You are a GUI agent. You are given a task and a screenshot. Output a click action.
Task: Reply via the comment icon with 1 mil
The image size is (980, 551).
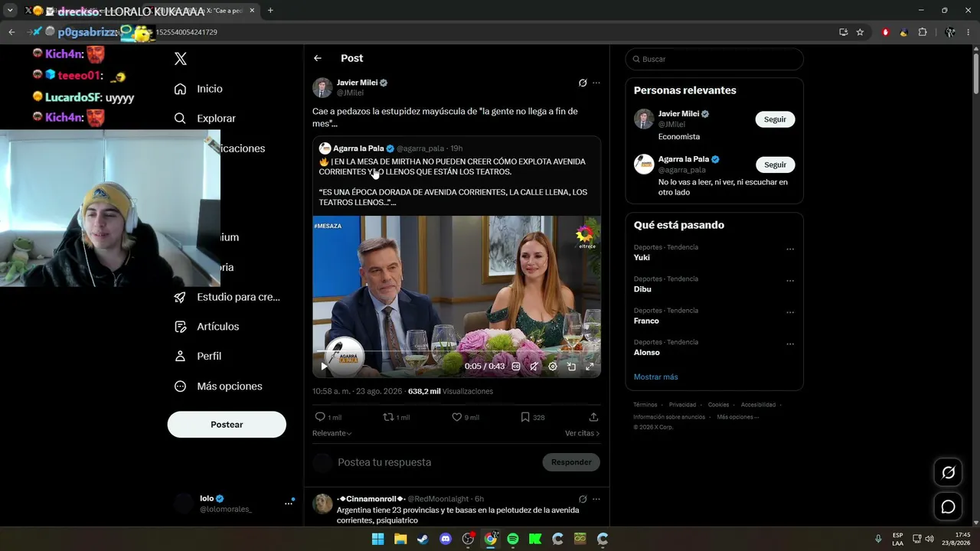click(x=328, y=417)
